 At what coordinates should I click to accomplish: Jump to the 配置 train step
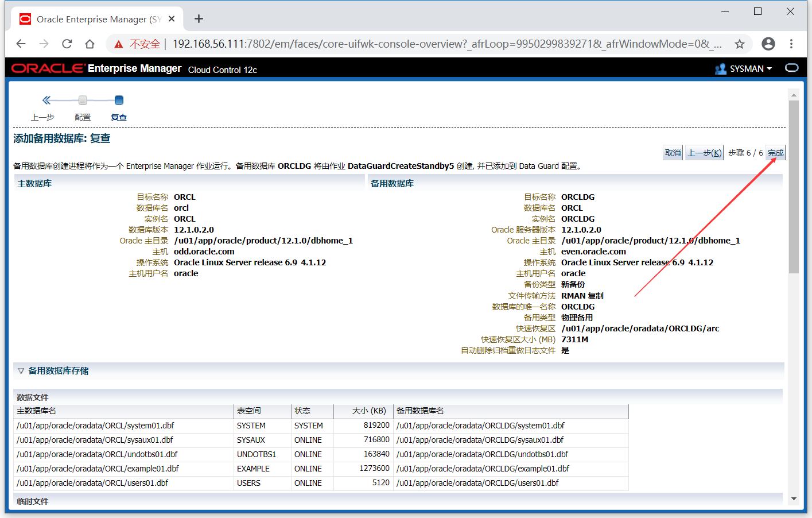pos(83,100)
